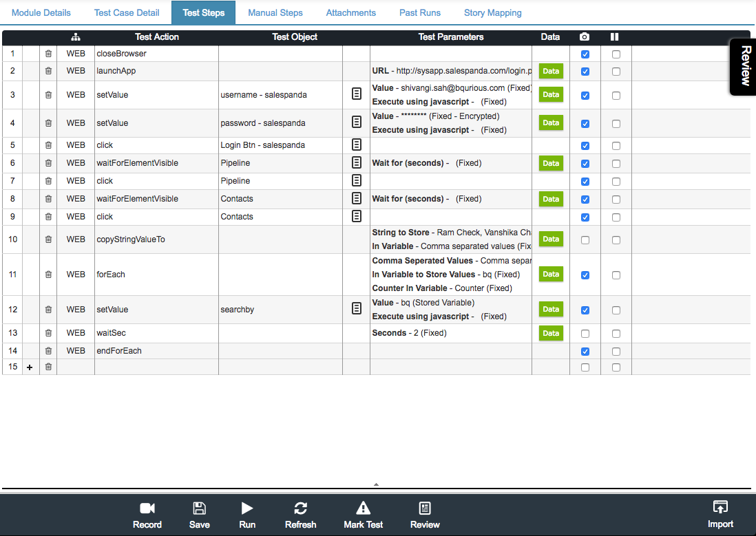Viewport: 756px width, 536px height.
Task: Remove step 11 forEach via trash icon
Action: [48, 275]
